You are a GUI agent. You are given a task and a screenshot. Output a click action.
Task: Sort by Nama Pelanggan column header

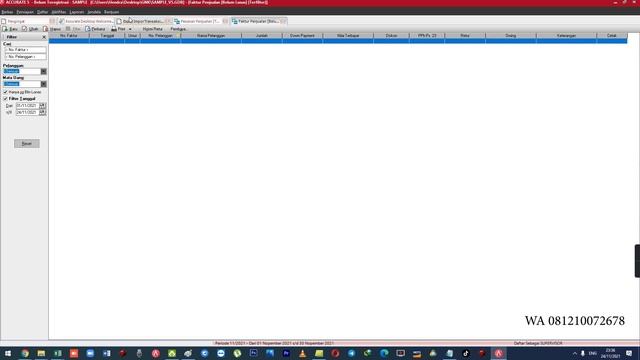click(211, 36)
